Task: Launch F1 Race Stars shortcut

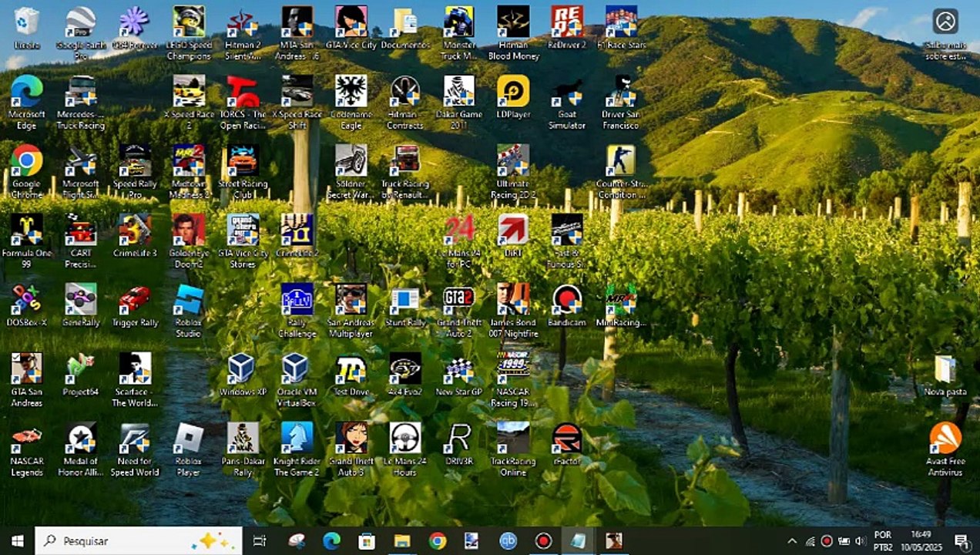Action: [620, 29]
